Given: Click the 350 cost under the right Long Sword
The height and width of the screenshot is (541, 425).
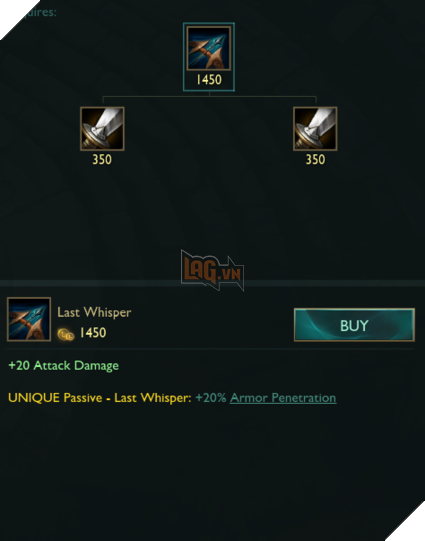Looking at the screenshot, I should coord(315,159).
